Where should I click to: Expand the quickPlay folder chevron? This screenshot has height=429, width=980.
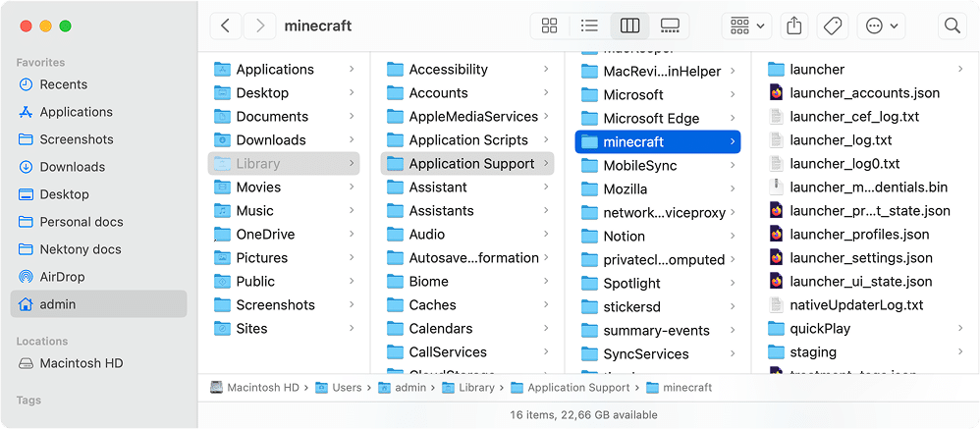click(x=960, y=329)
